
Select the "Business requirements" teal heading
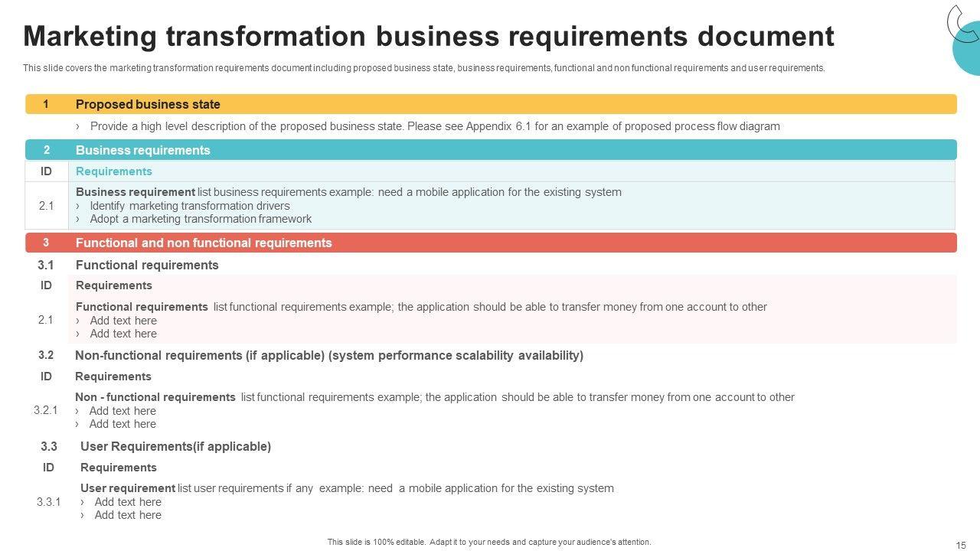(x=142, y=150)
